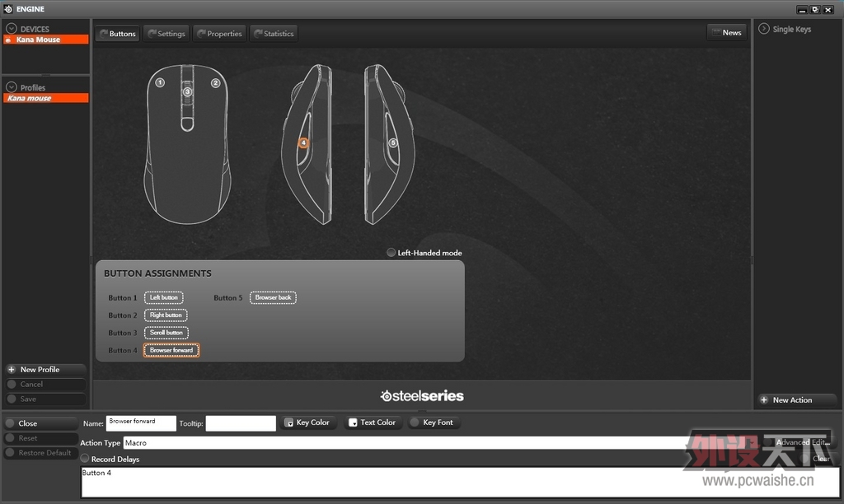
Task: Click the macro text area containing Button 4
Action: (460, 483)
